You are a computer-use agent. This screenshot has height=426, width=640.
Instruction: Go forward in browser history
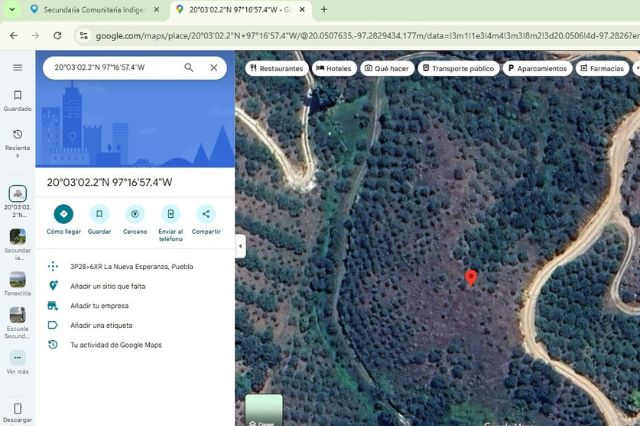[36, 36]
